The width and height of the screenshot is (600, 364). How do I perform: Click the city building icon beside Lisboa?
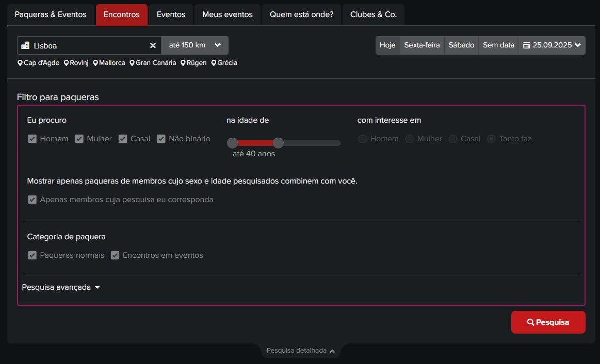25,45
